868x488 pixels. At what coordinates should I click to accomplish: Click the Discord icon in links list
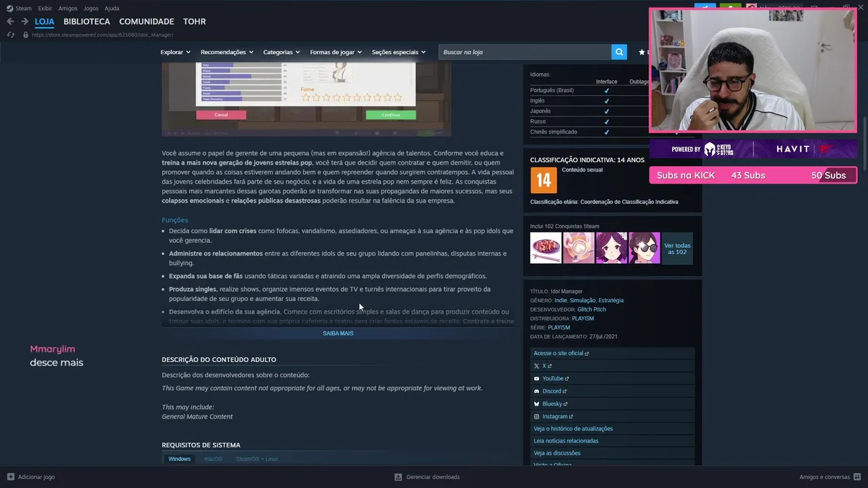(536, 391)
